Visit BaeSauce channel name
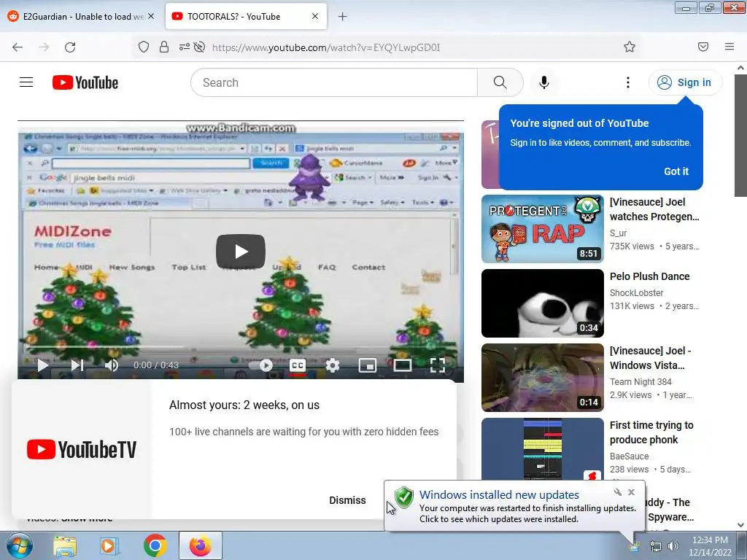 point(630,456)
